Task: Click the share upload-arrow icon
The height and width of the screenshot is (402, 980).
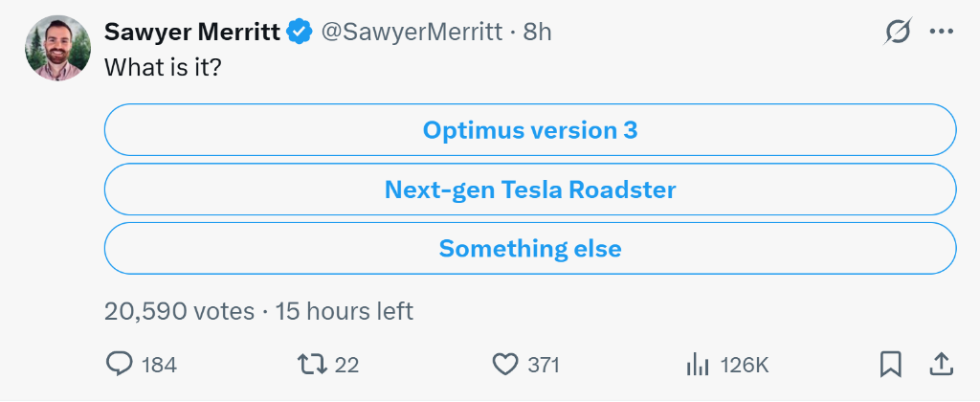Action: 941,365
